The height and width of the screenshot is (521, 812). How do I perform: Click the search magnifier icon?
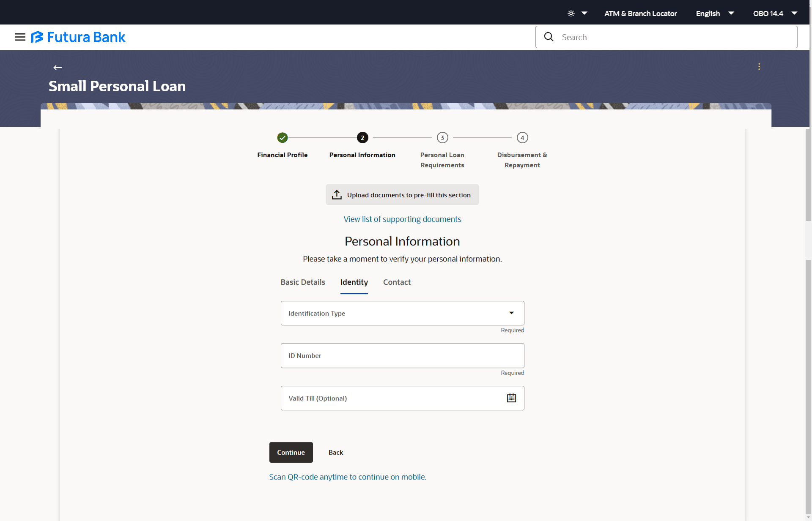pyautogui.click(x=549, y=37)
